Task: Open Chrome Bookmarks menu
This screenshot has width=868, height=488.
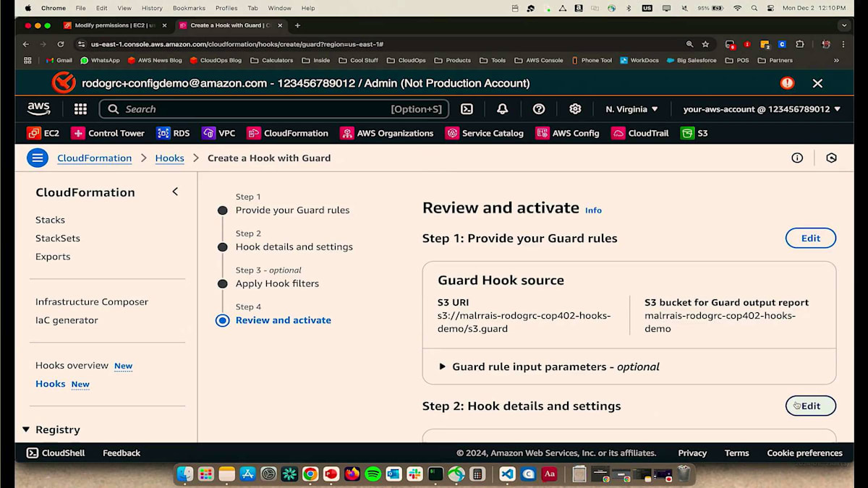Action: click(187, 8)
